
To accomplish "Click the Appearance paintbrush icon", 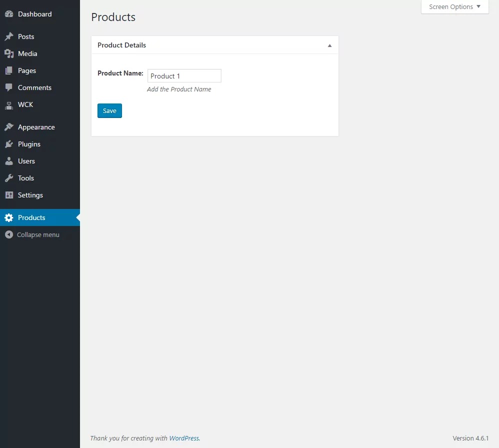I will tap(9, 127).
